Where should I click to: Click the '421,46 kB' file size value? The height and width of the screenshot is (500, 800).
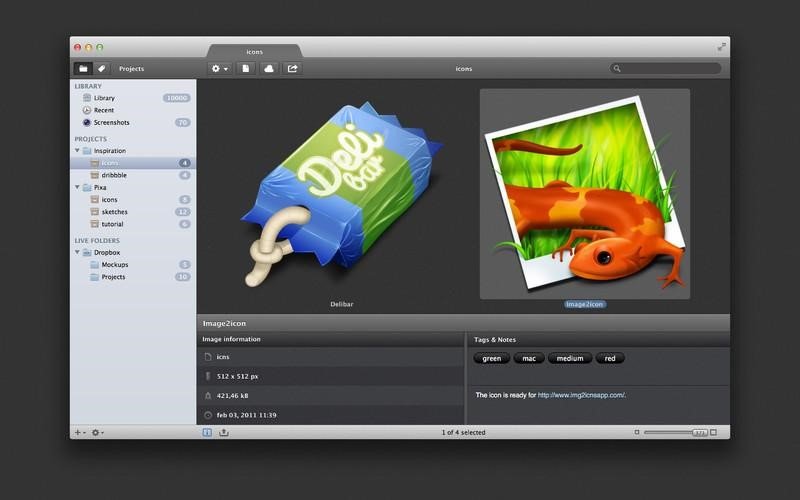[233, 396]
